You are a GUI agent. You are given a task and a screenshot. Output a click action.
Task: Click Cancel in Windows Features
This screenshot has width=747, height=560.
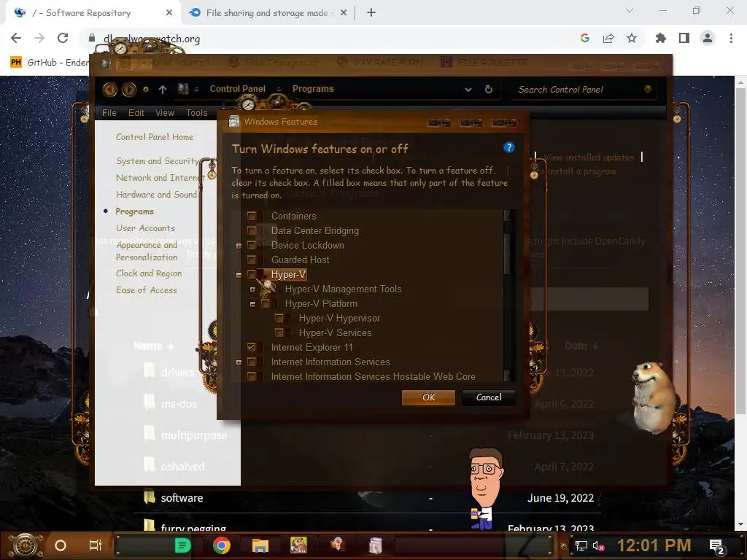489,397
